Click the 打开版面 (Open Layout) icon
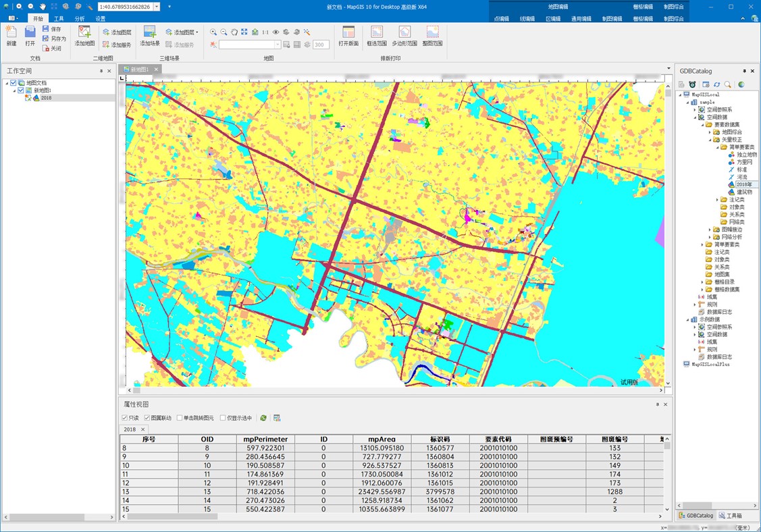 348,32
